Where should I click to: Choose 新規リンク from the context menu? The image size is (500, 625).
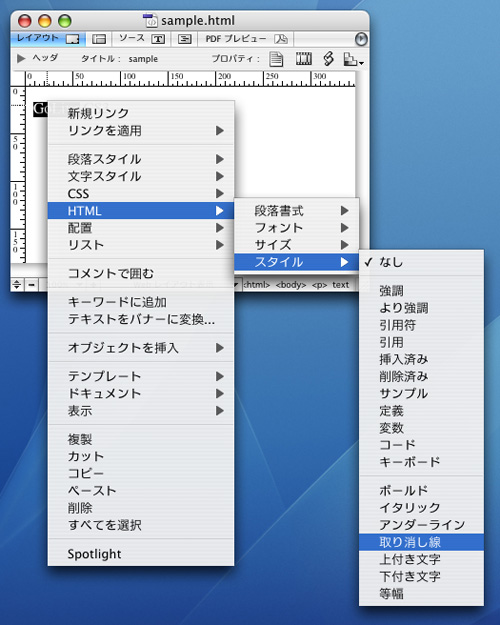[141, 113]
